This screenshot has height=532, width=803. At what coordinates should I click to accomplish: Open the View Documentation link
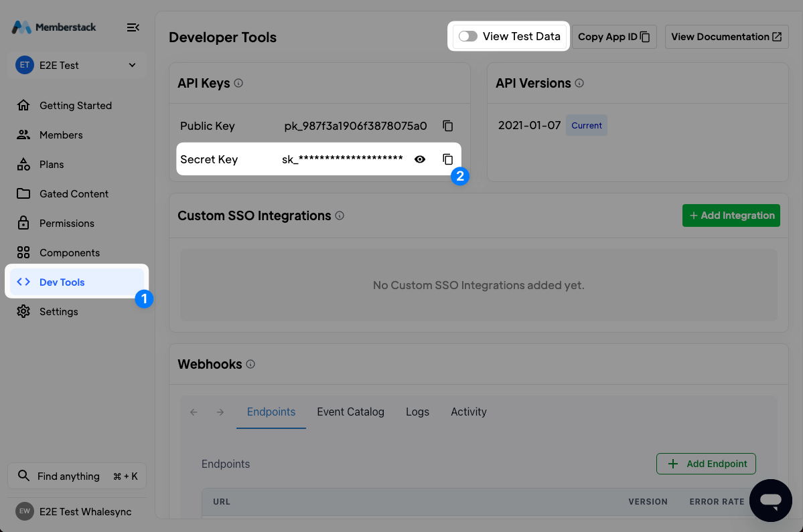[726, 37]
